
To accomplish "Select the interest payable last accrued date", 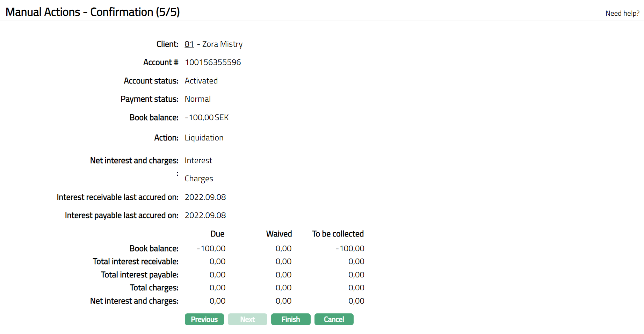I will (205, 216).
